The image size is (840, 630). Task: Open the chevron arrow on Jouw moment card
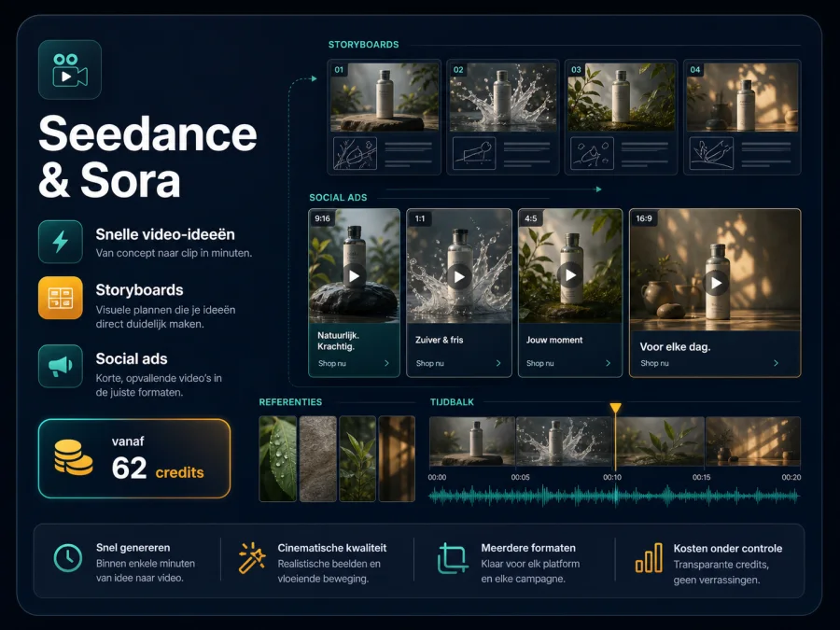[x=608, y=363]
